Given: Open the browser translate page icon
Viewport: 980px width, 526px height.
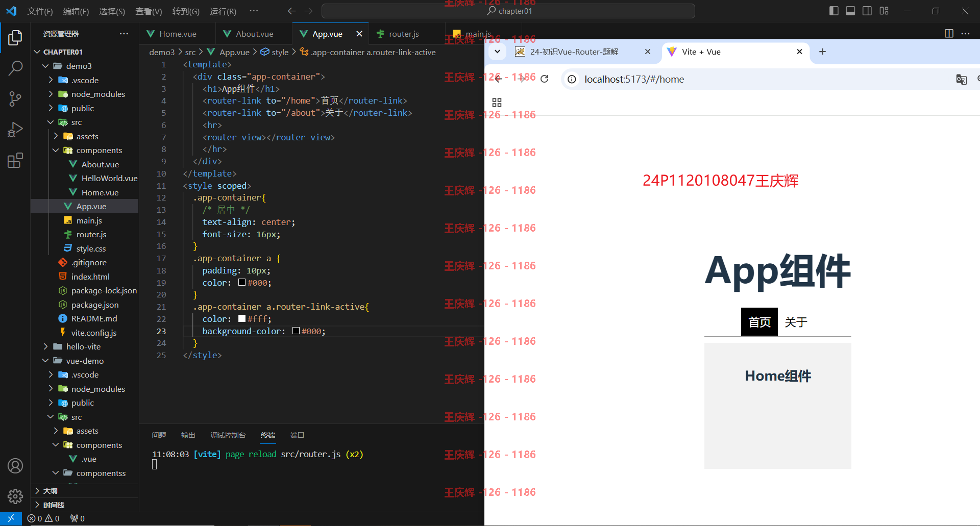Looking at the screenshot, I should tap(961, 79).
